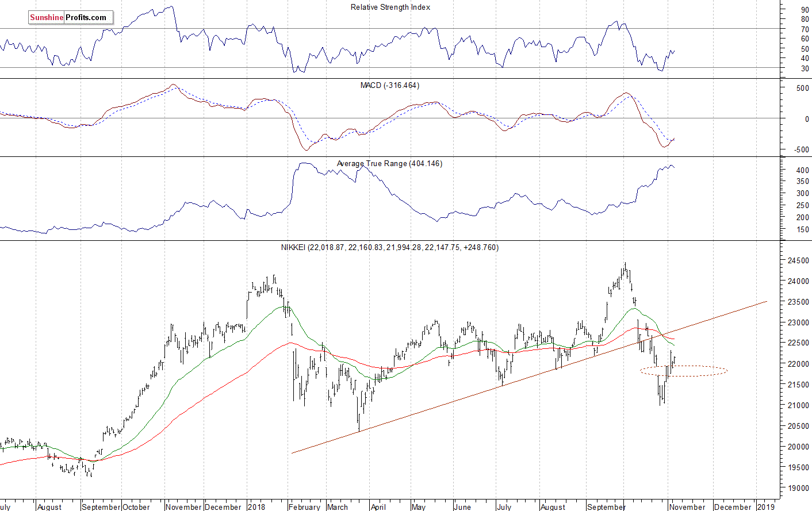Select the Average True Range (404.146) label
The height and width of the screenshot is (511, 812).
click(389, 164)
